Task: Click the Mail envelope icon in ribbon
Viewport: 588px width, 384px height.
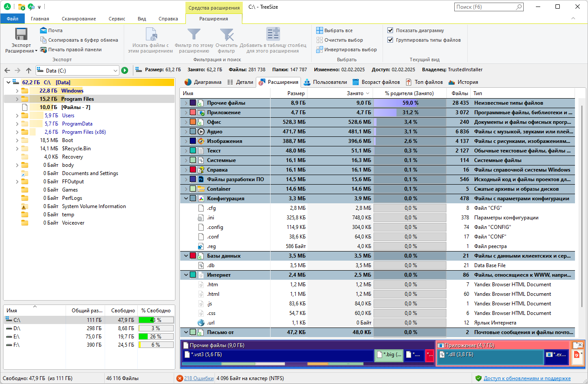Action: [43, 30]
